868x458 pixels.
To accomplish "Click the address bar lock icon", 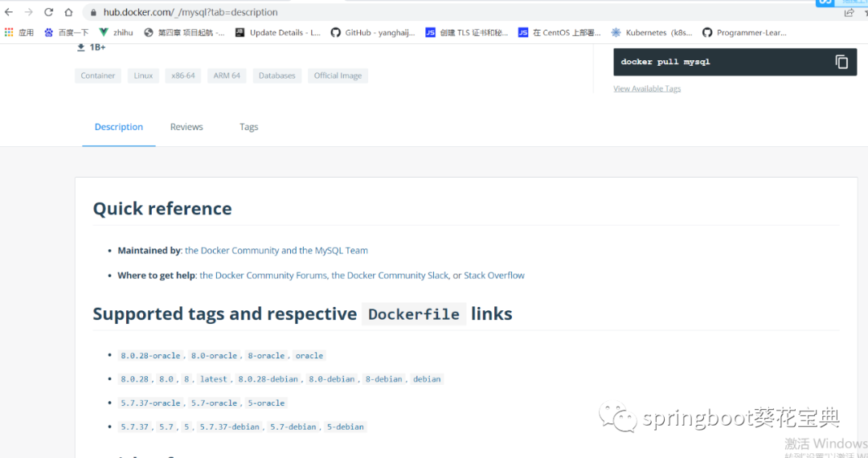I will click(x=93, y=12).
